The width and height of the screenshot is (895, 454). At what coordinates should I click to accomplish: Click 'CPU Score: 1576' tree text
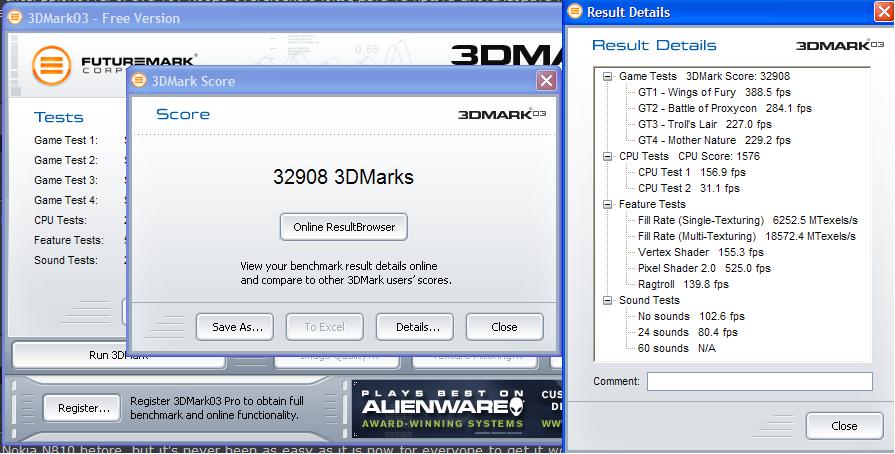pyautogui.click(x=719, y=156)
